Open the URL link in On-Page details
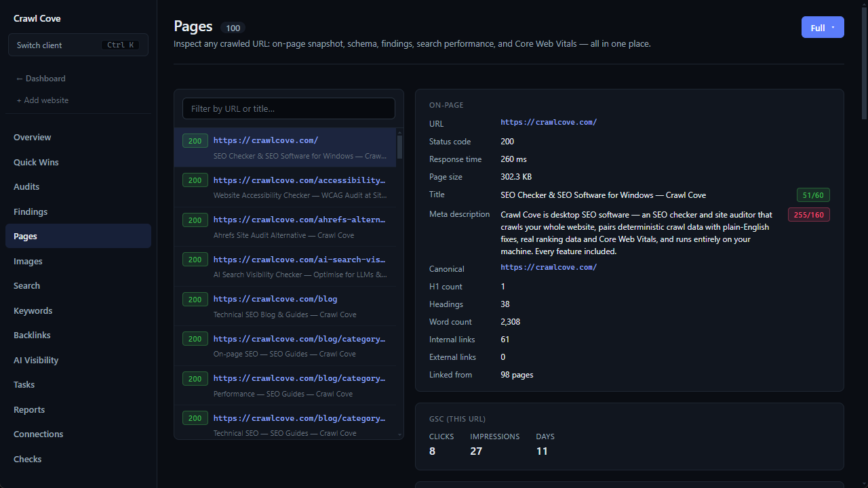 549,123
